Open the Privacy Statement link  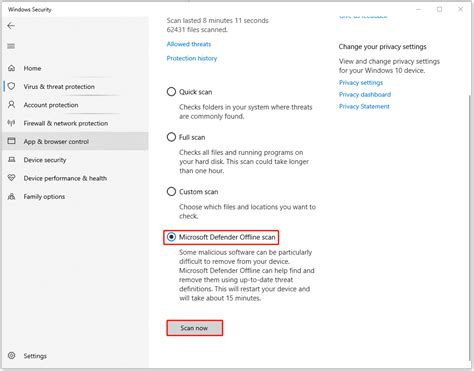pyautogui.click(x=364, y=106)
